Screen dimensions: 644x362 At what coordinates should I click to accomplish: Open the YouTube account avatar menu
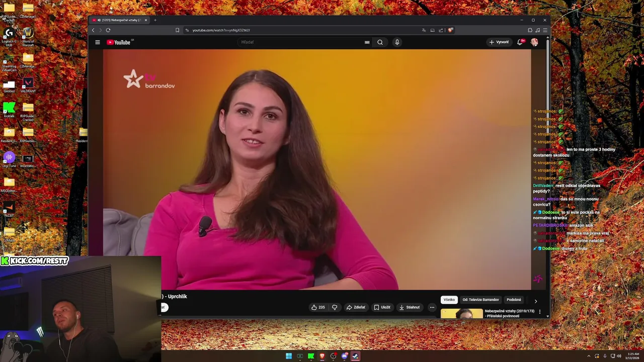point(534,42)
